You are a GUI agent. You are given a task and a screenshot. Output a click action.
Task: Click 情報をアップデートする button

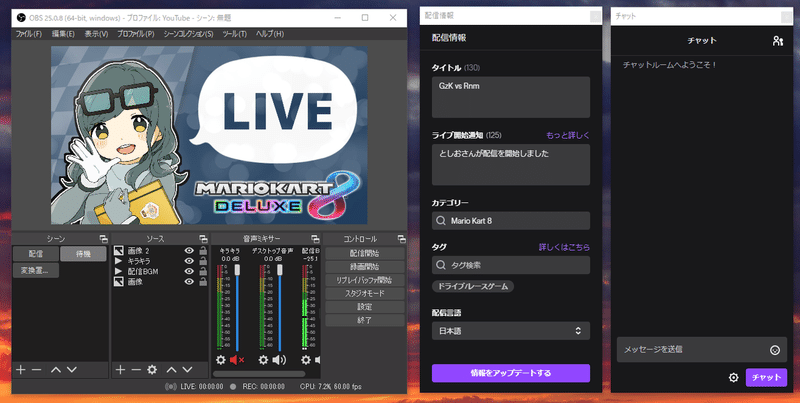coord(511,373)
